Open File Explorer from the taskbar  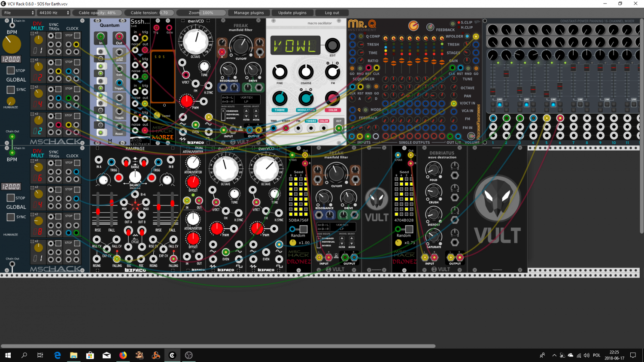[74, 355]
